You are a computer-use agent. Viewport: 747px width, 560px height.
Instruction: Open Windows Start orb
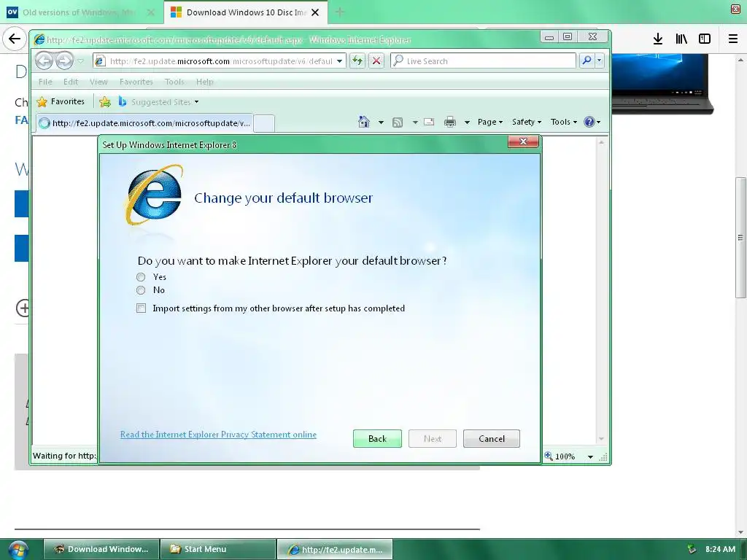[18, 550]
